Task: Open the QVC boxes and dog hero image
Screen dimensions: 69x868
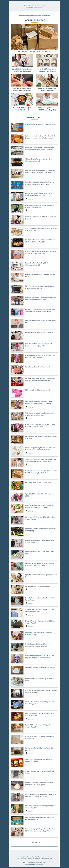Action: tap(34, 37)
